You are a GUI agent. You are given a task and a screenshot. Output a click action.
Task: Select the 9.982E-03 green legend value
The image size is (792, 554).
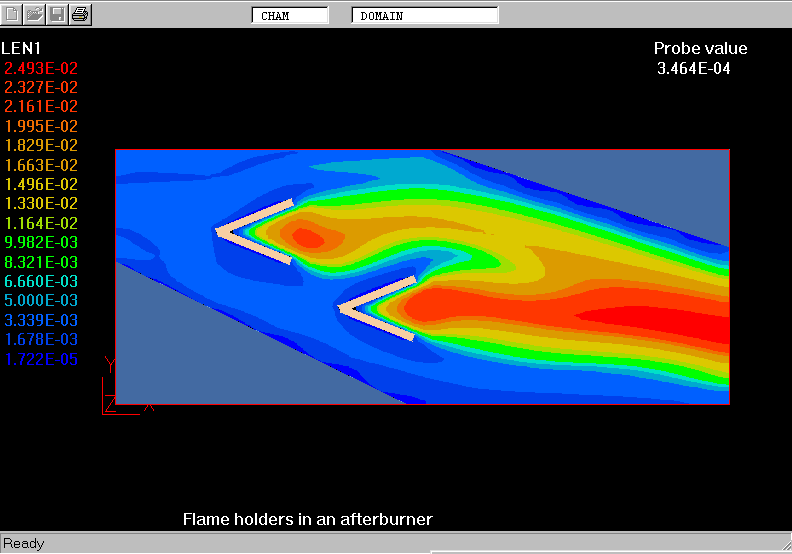point(41,243)
